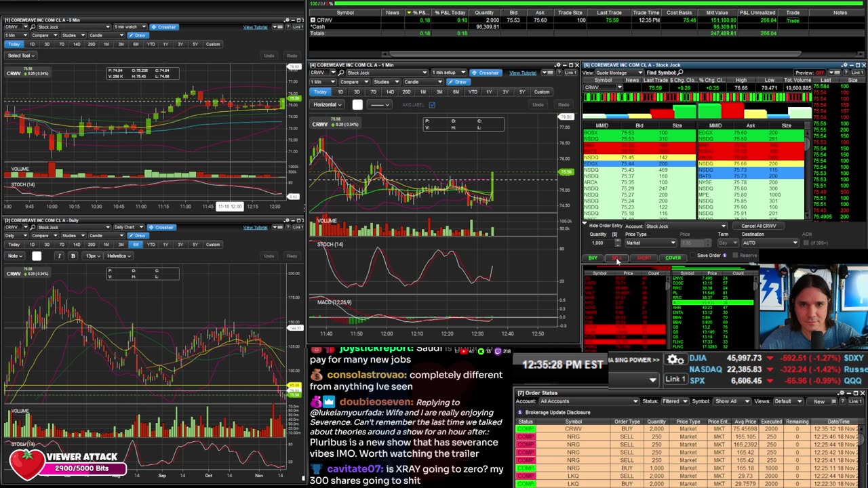Select 1Y range in Daily chart

tap(165, 244)
